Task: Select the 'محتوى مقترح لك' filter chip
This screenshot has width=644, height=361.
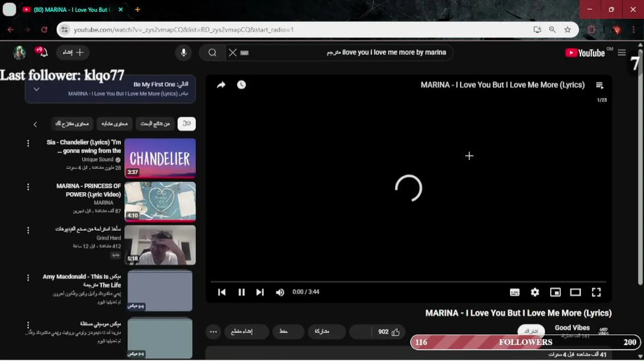Action: [72, 124]
